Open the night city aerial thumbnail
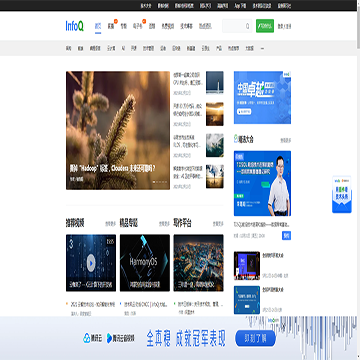 [x=198, y=263]
